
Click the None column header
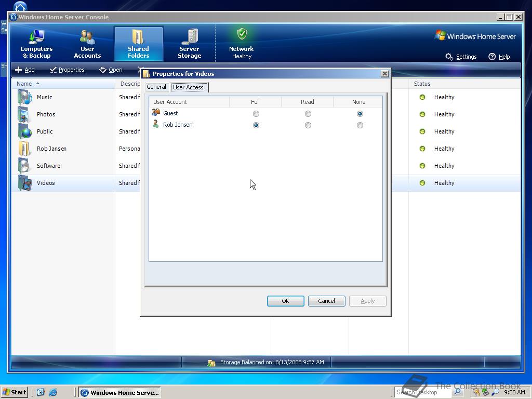click(358, 102)
